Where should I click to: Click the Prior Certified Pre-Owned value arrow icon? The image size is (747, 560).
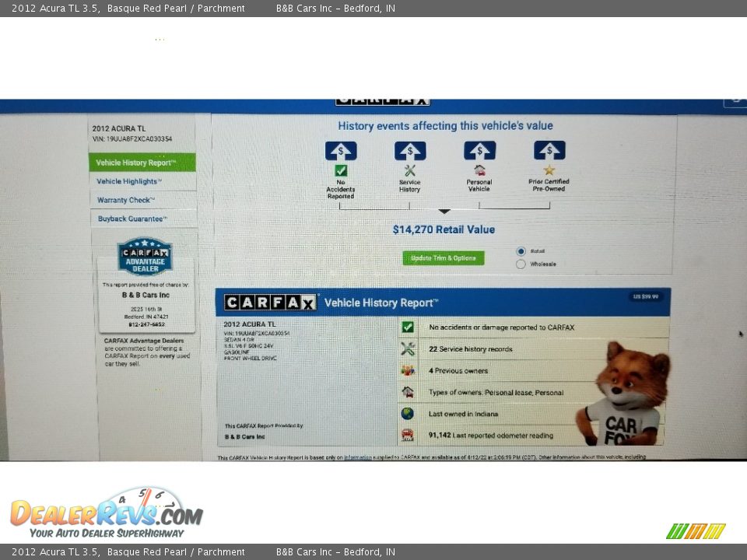pyautogui.click(x=549, y=150)
